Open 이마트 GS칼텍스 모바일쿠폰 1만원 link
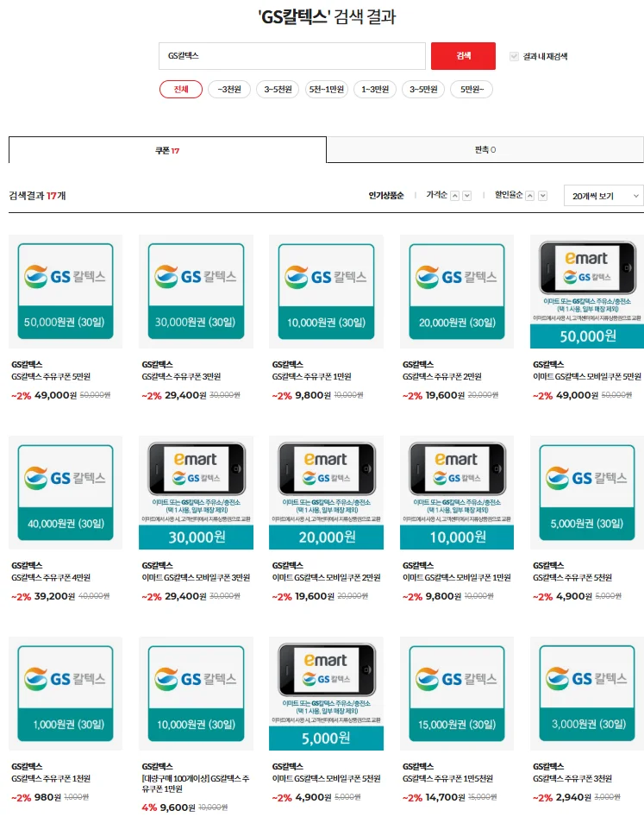The width and height of the screenshot is (644, 823). click(x=457, y=577)
